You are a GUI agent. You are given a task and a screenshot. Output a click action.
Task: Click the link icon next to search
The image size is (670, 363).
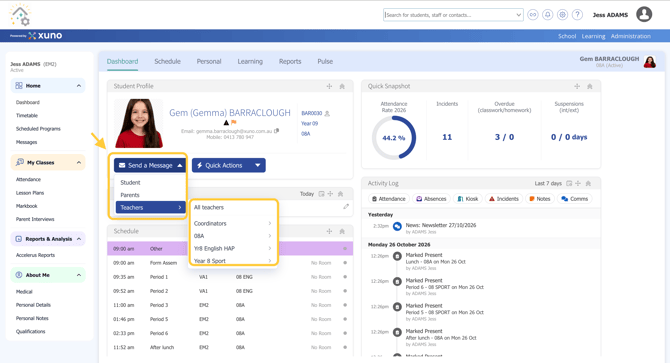(532, 15)
